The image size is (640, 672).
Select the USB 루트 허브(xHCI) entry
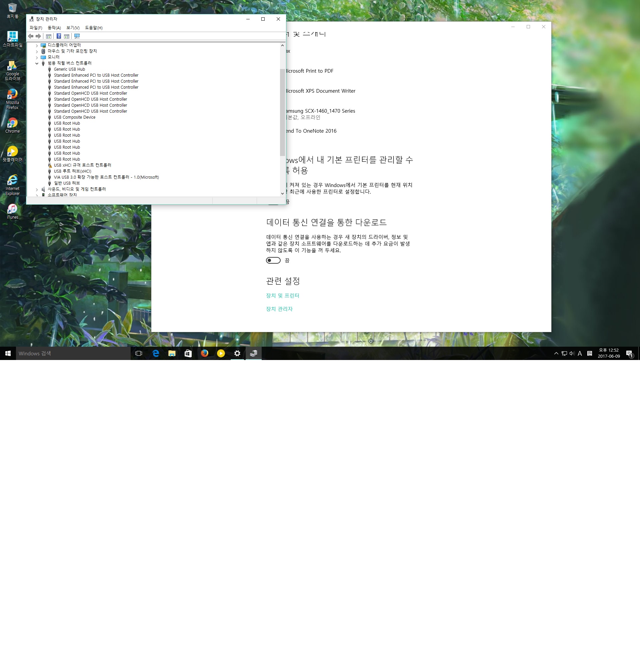(72, 171)
